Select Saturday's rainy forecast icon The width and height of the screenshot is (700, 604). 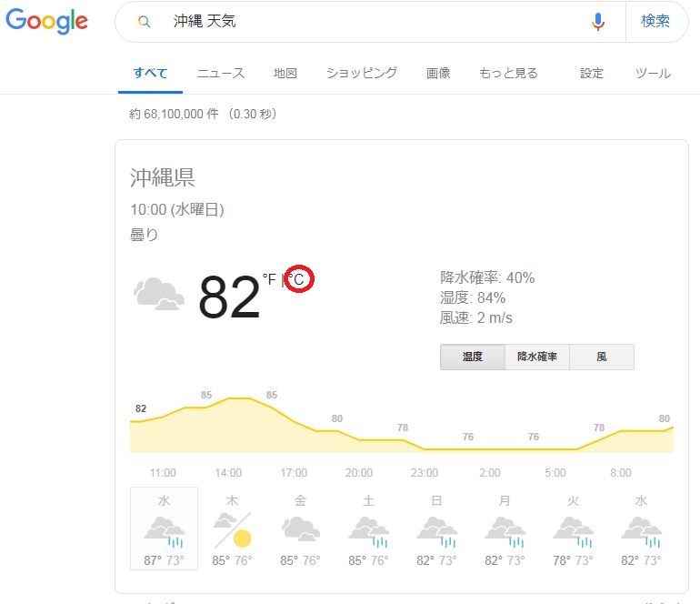tap(368, 529)
